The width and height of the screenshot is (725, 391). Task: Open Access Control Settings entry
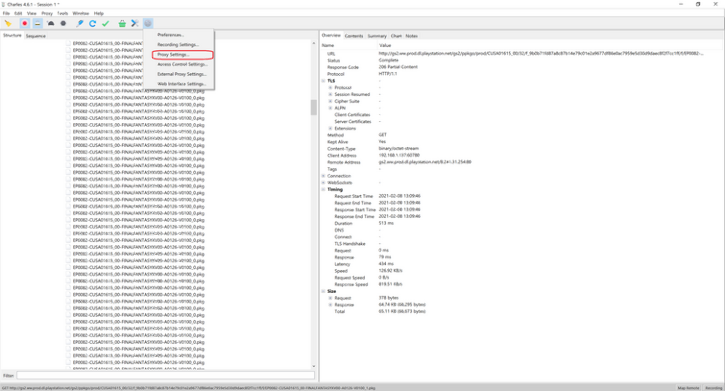pyautogui.click(x=182, y=64)
